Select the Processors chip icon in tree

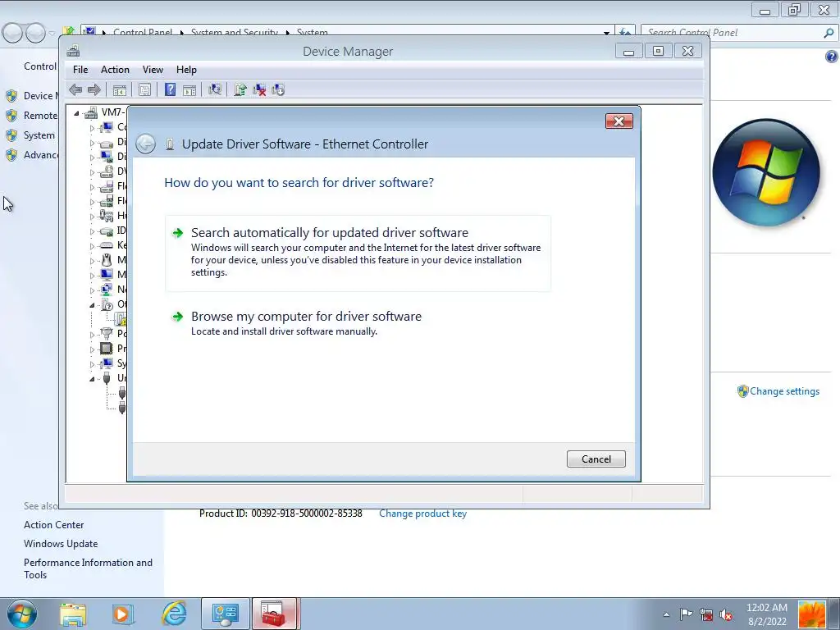[x=107, y=348]
